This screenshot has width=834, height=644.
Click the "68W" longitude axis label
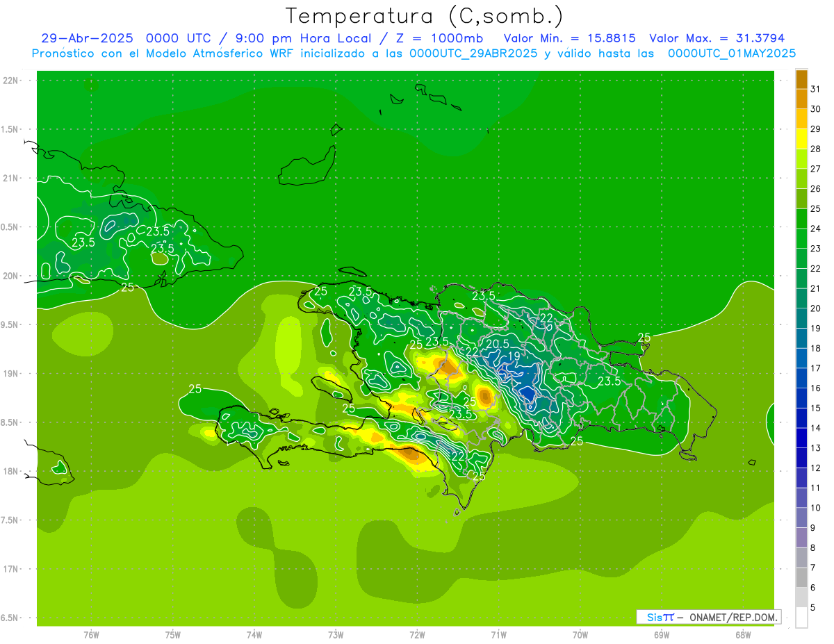[x=743, y=635]
